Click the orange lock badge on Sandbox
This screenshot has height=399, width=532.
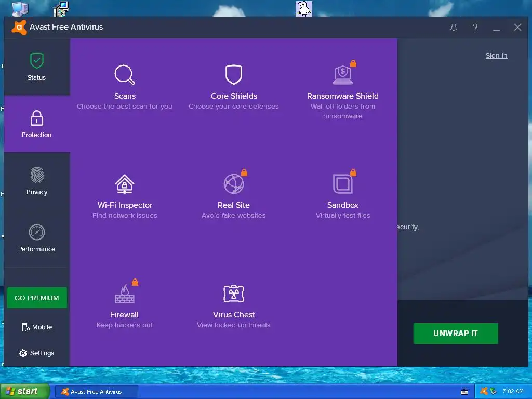coord(353,172)
